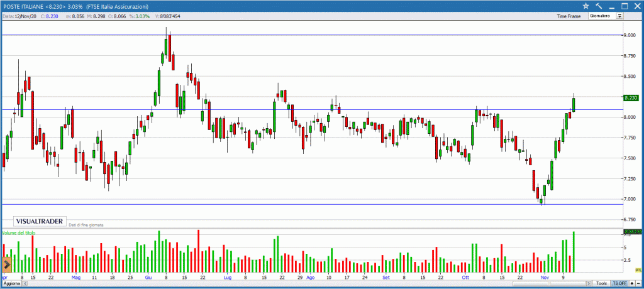Viewport: 644px width, 289px height.
Task: Click the Set month label on time axis
Action: pos(386,277)
